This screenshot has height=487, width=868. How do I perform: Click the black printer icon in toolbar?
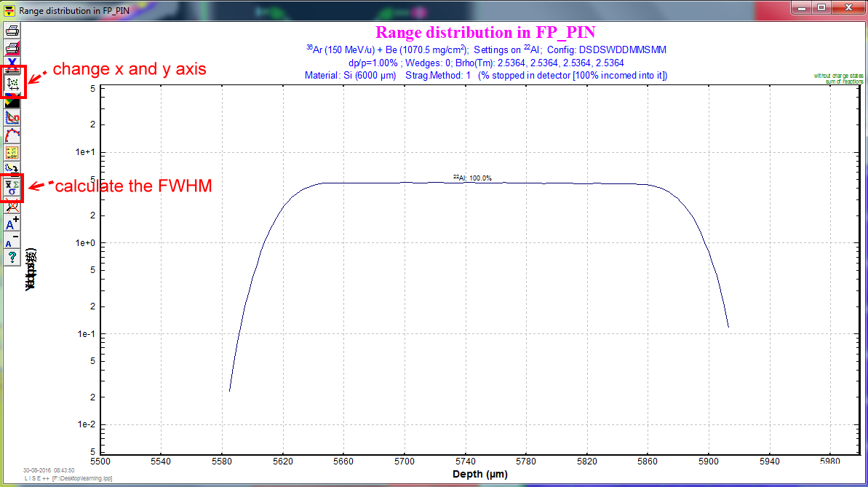[12, 31]
